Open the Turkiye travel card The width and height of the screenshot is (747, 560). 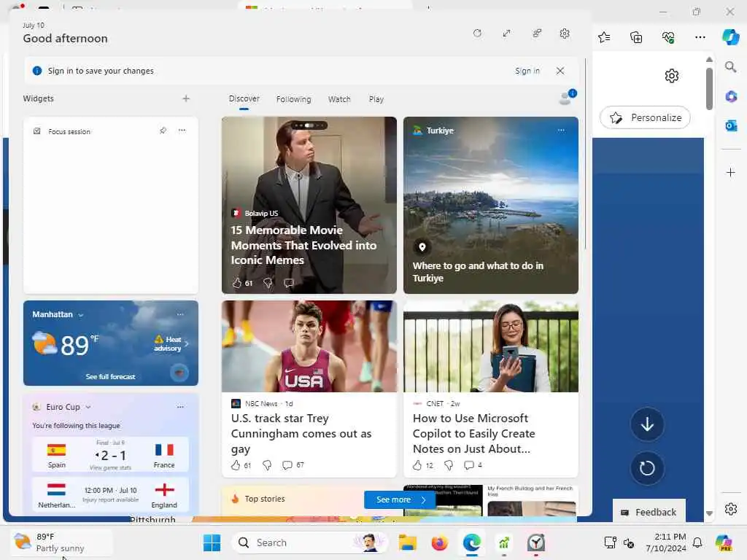491,205
